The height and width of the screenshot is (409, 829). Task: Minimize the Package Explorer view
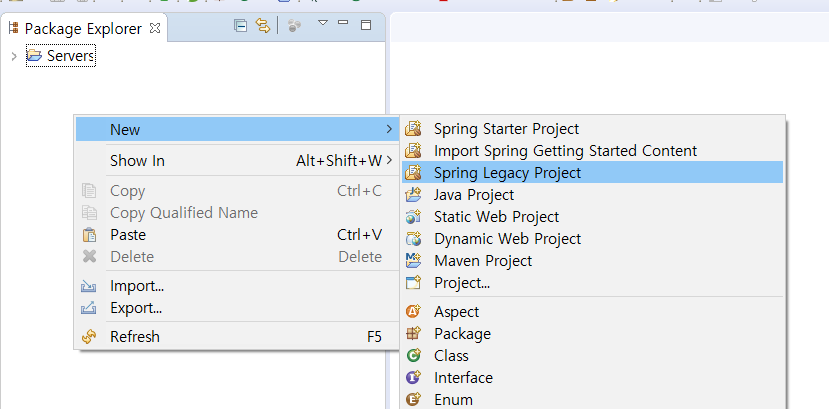[343, 23]
